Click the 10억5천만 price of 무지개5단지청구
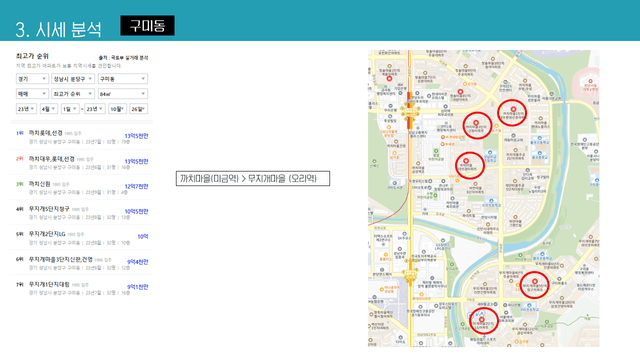Image resolution: width=640 pixels, height=360 pixels. 136,211
